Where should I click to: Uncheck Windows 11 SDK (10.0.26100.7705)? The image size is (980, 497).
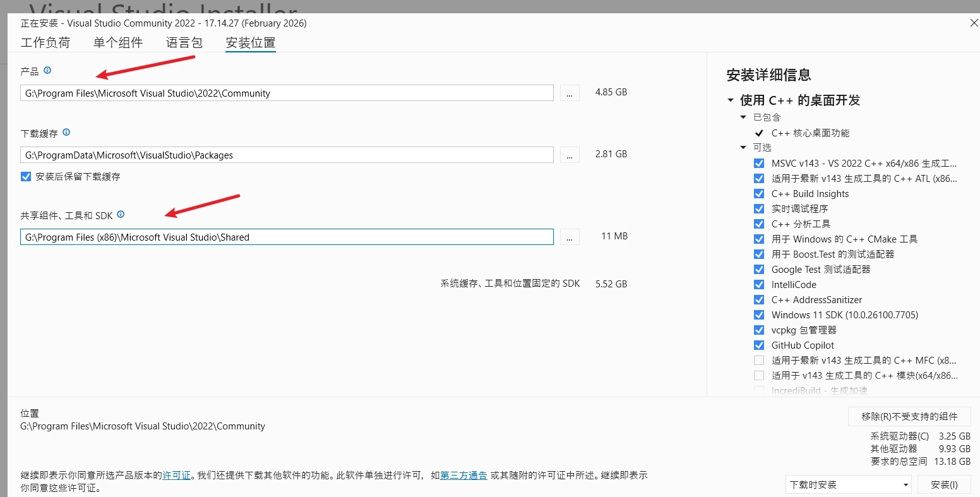pos(759,315)
